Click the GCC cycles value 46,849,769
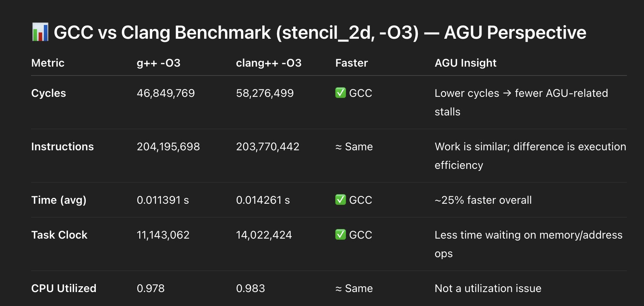The height and width of the screenshot is (306, 644). 166,93
